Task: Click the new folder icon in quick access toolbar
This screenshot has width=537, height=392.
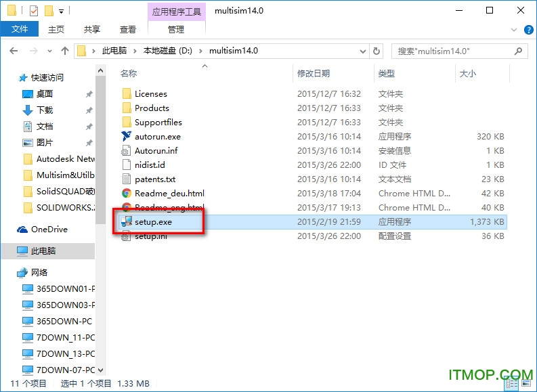Action: point(49,11)
